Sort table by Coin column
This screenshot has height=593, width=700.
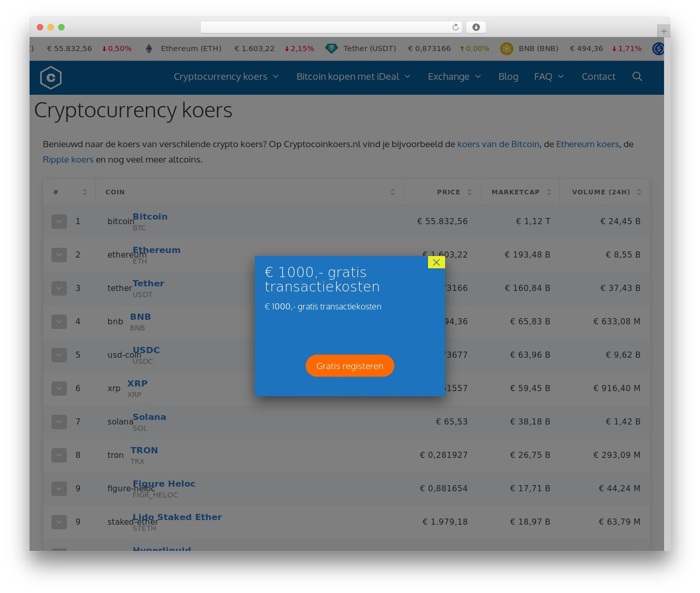(x=249, y=192)
